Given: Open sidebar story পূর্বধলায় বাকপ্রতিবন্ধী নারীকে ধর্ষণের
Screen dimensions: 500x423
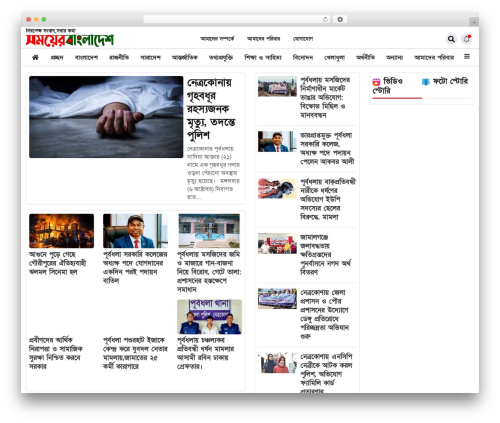Looking at the screenshot, I should click(x=328, y=199).
